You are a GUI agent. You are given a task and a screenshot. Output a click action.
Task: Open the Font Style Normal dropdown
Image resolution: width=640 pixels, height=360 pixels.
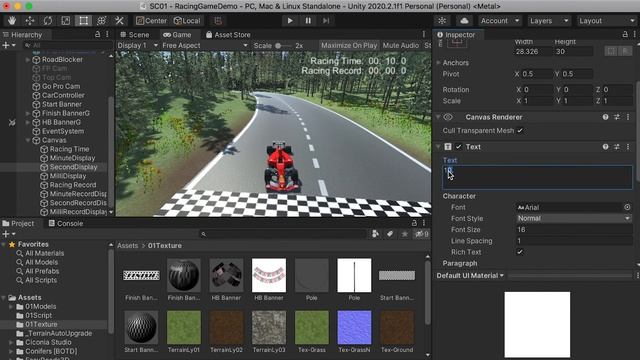point(574,218)
